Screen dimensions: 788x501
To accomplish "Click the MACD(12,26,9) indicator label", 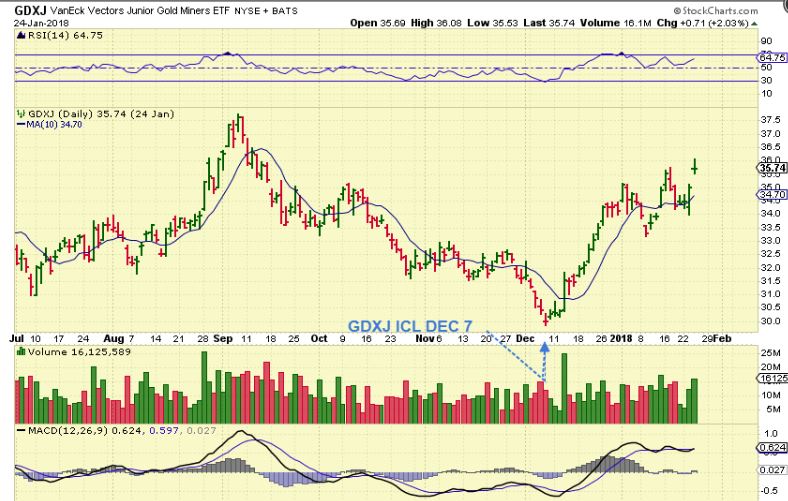I will [x=68, y=431].
